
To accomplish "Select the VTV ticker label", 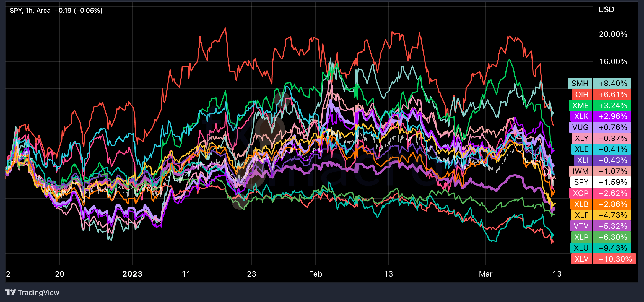I will coord(581,226).
